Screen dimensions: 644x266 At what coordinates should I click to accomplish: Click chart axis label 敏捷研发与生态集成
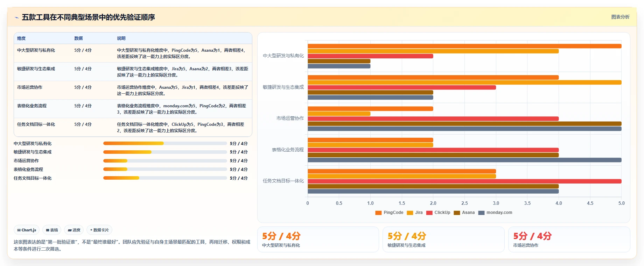pyautogui.click(x=283, y=87)
